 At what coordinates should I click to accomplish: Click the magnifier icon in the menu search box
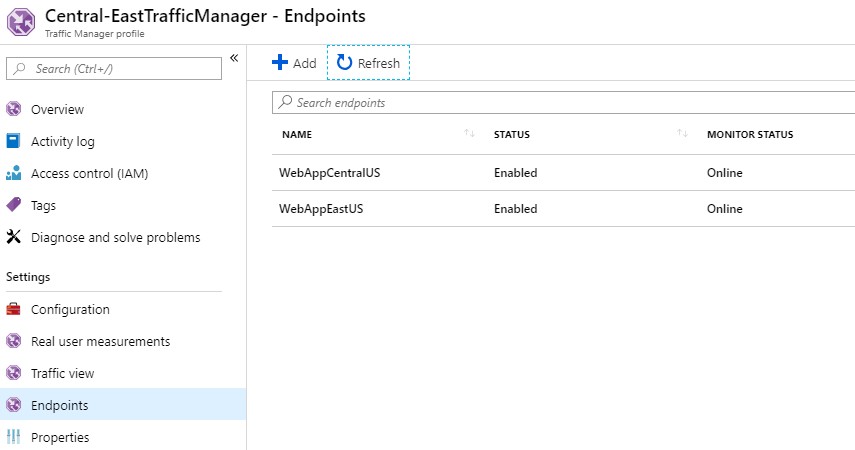20,69
